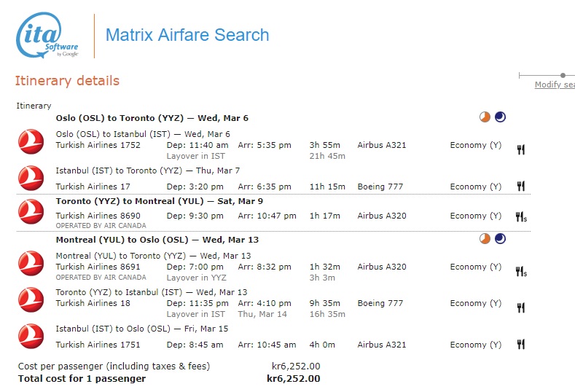This screenshot has width=575, height=392.
Task: Click the total cost kr6,252.00 amount
Action: coord(294,378)
